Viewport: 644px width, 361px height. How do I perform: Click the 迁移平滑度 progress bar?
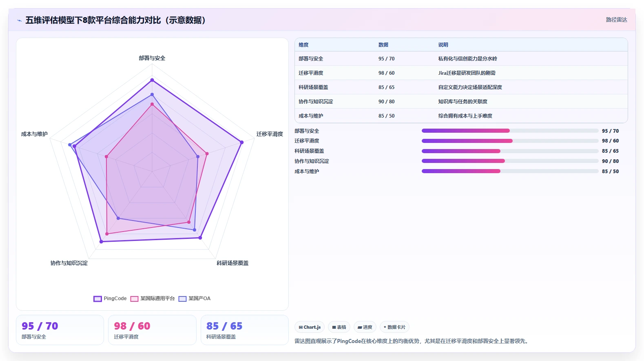point(510,141)
